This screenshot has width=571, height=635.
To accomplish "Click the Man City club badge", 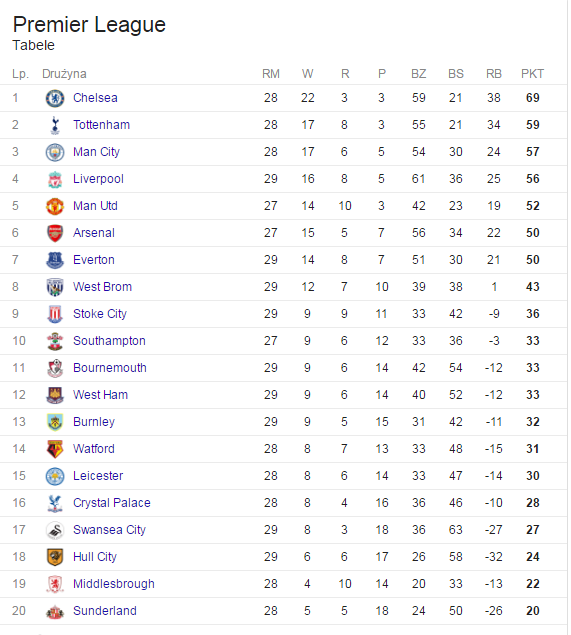I will coord(55,152).
